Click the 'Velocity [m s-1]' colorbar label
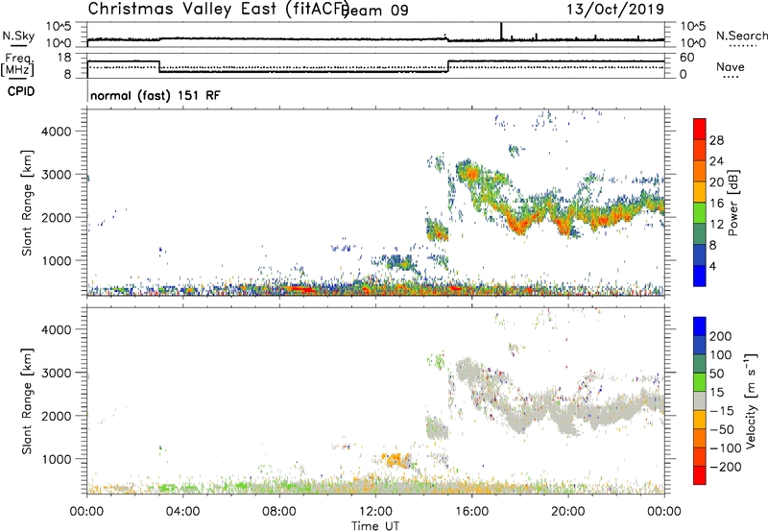 [x=751, y=401]
